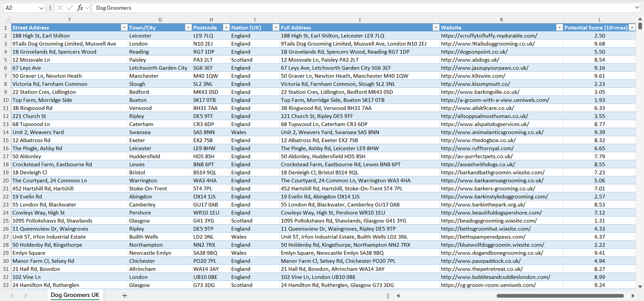Click the horizontal scrollbar thumb
Image resolution: width=644 pixels, height=301 pixels.
560,295
